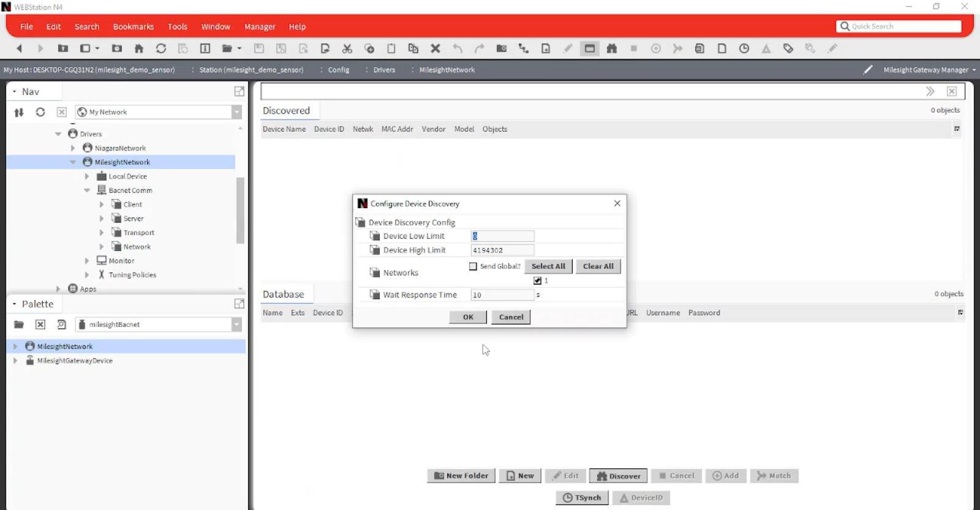Click the Home icon in the toolbar
This screenshot has height=510, width=980.
[139, 48]
